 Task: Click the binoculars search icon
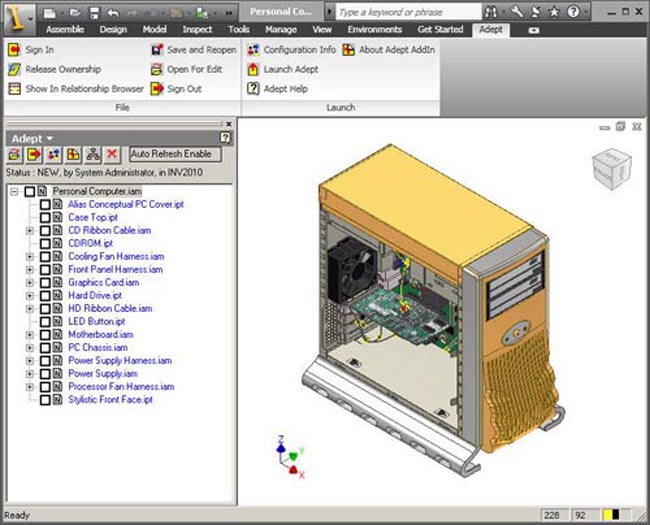(491, 12)
